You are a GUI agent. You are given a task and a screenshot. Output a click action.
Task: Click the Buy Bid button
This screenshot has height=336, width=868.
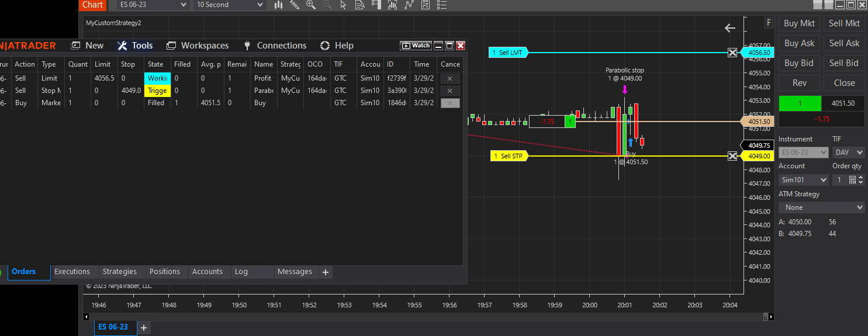(x=799, y=63)
